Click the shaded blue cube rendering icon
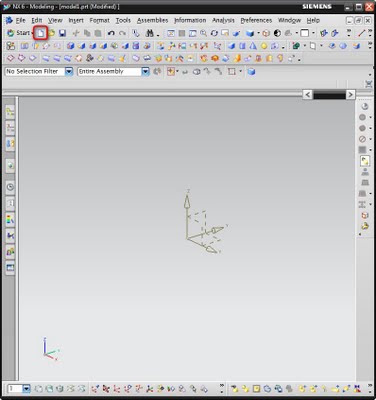This screenshot has height=400, width=376. [250, 33]
